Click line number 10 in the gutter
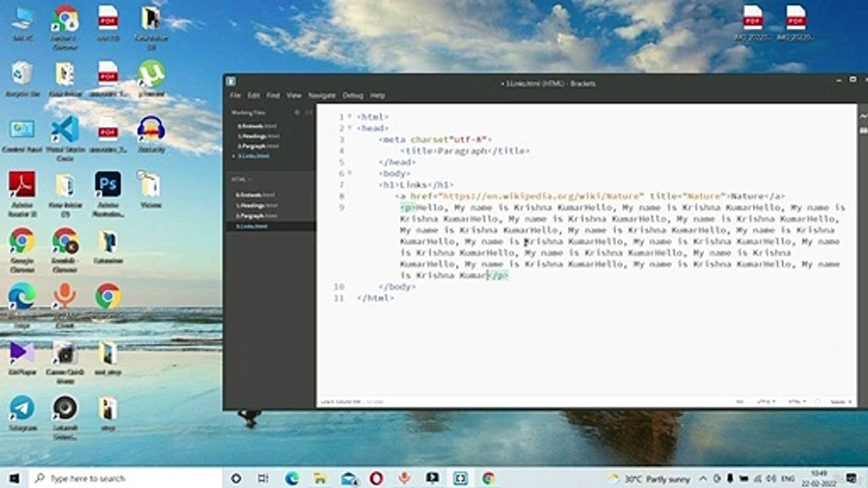The image size is (868, 488). pos(339,287)
